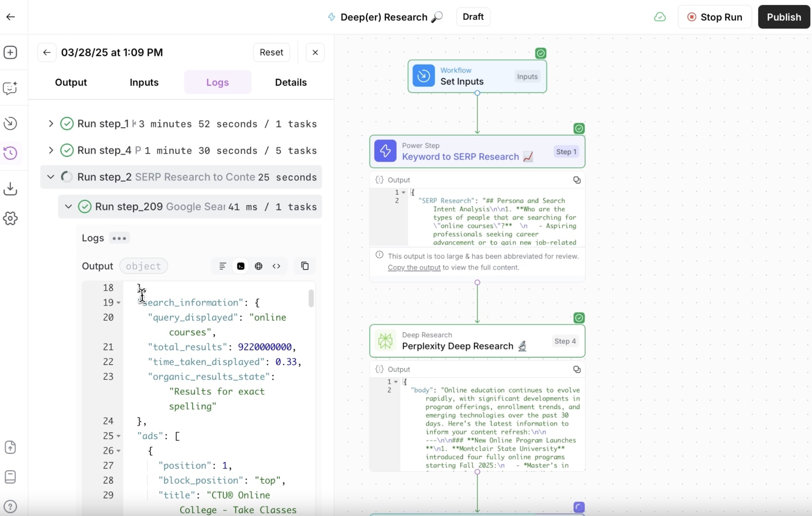Switch output viewer to text list mode
This screenshot has height=516, width=812.
[x=223, y=266]
